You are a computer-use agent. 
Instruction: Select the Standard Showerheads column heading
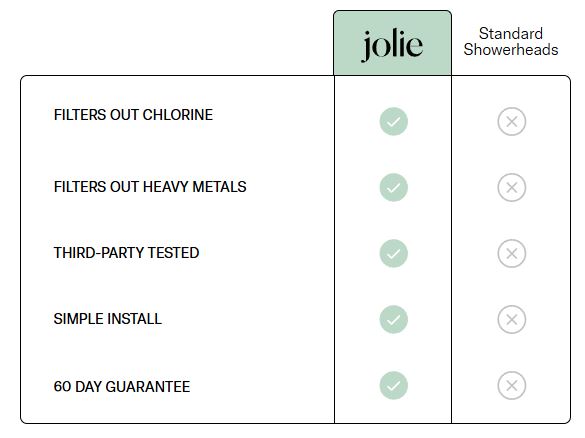[x=511, y=41]
